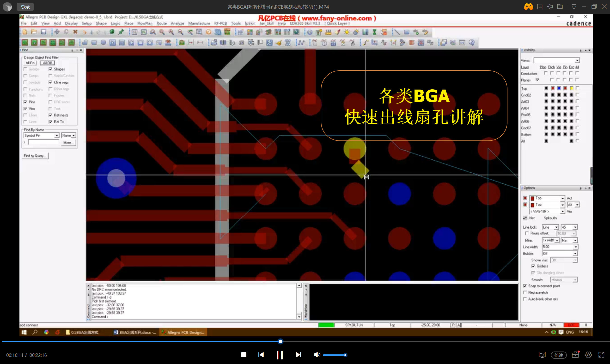This screenshot has width=610, height=364.
Task: Click the New file icon
Action: click(25, 32)
